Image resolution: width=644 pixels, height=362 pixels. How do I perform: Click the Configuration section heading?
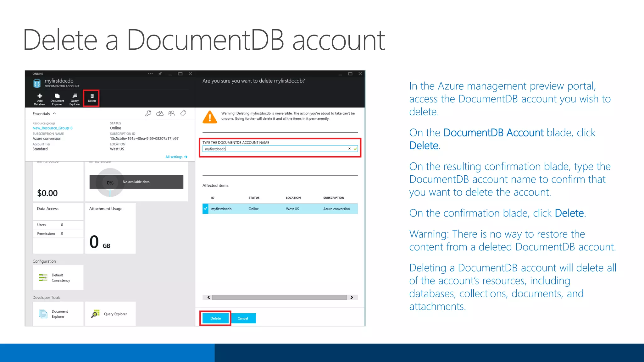(x=44, y=261)
